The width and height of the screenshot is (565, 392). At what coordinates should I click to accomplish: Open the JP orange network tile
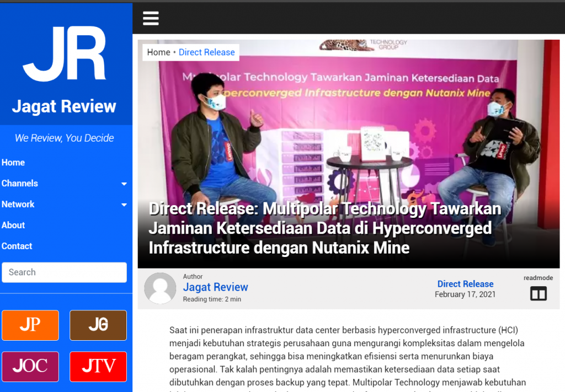[x=30, y=325]
